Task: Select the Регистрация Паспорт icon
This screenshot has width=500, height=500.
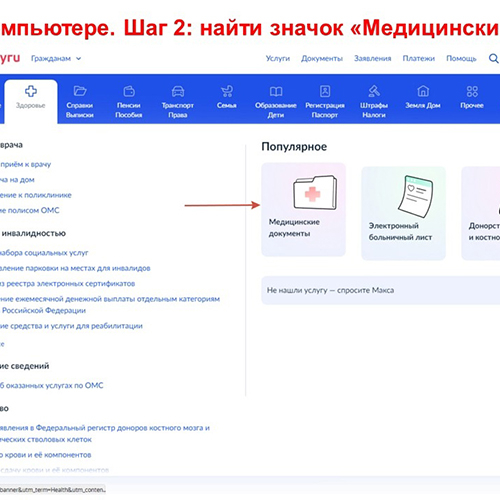Action: click(325, 91)
